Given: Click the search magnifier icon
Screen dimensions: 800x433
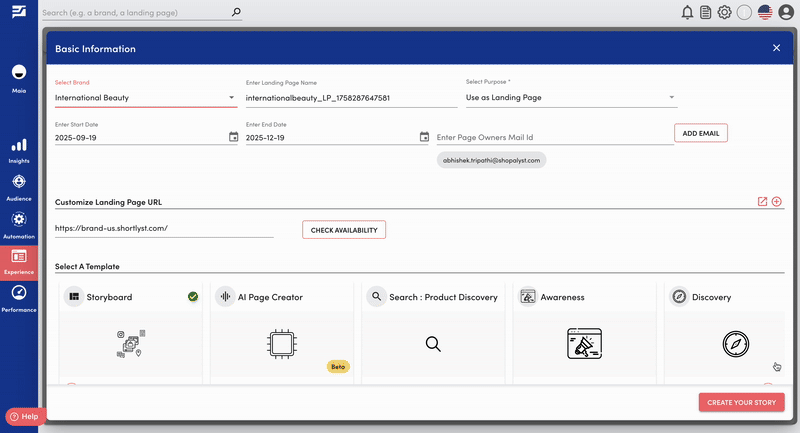Looking at the screenshot, I should pyautogui.click(x=236, y=12).
